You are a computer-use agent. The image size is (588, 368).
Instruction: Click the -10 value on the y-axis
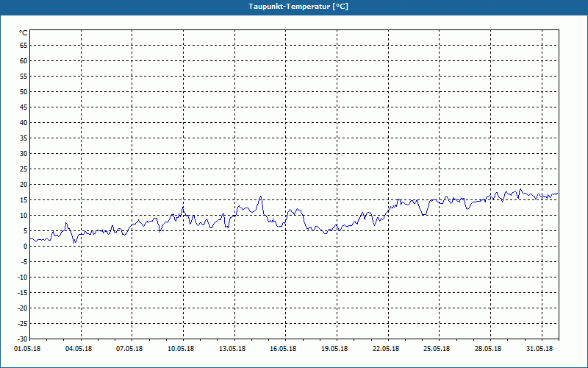(x=23, y=277)
